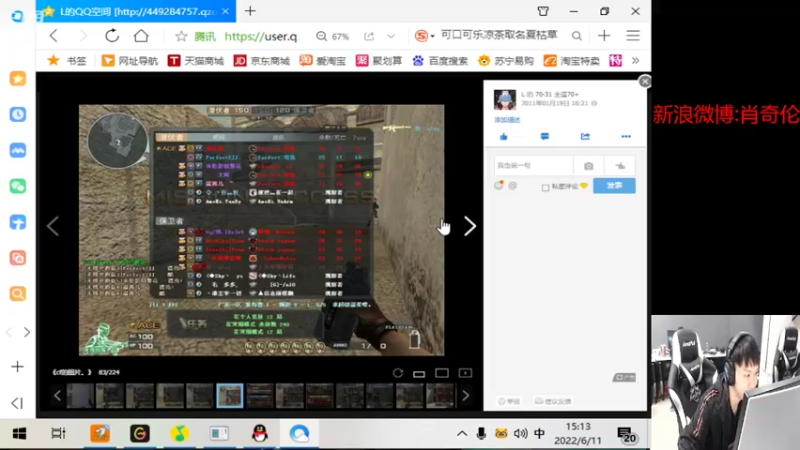This screenshot has width=800, height=450.
Task: Like the photo with thumbs-up icon
Action: tap(504, 137)
